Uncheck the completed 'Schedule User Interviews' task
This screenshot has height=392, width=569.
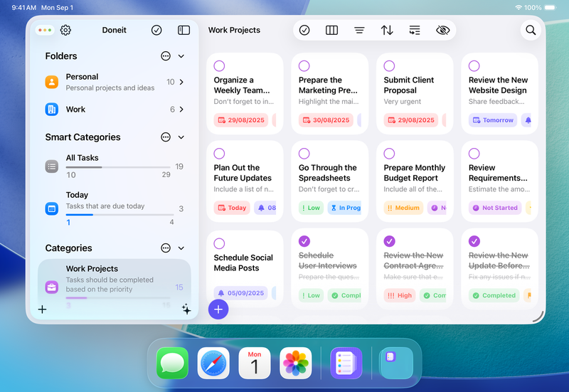click(304, 241)
